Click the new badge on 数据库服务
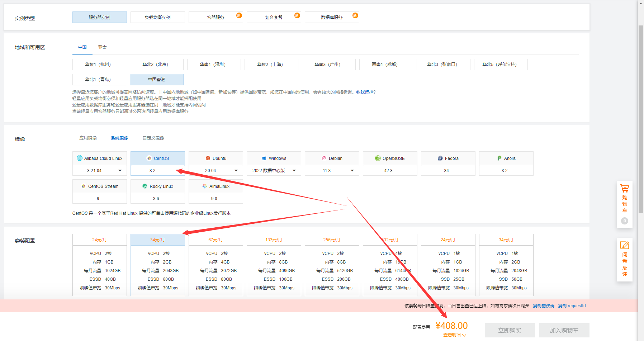 point(355,15)
